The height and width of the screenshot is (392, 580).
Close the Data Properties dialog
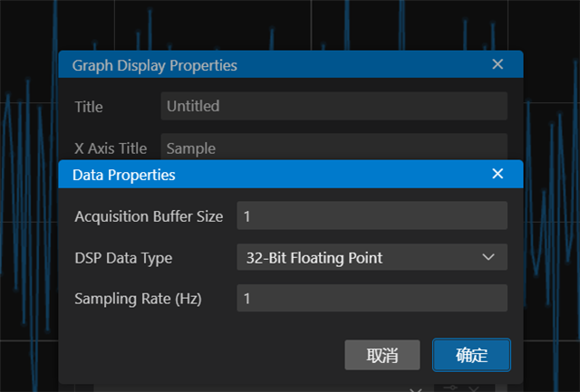[497, 174]
